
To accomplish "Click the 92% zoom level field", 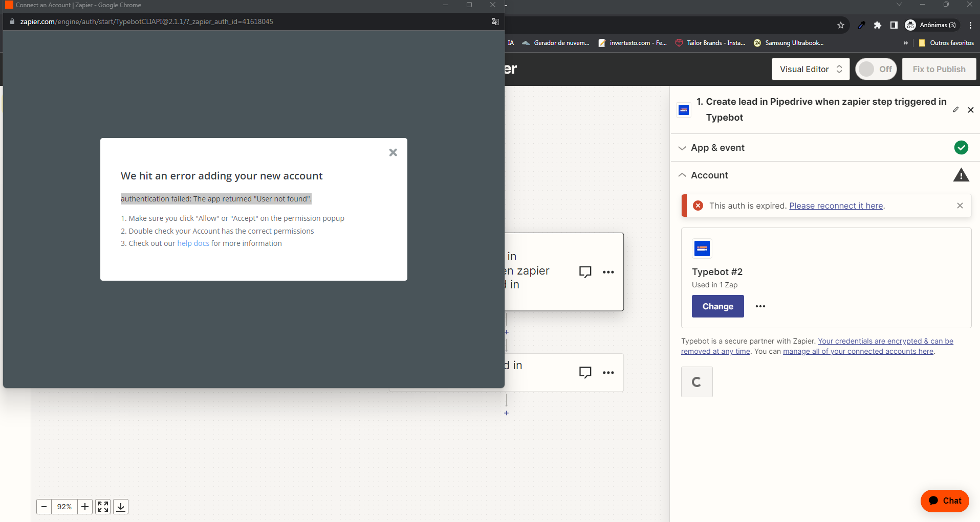I will pyautogui.click(x=64, y=507).
